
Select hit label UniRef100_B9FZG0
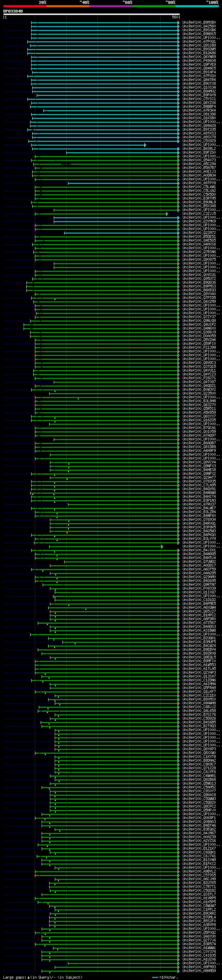tap(199, 153)
